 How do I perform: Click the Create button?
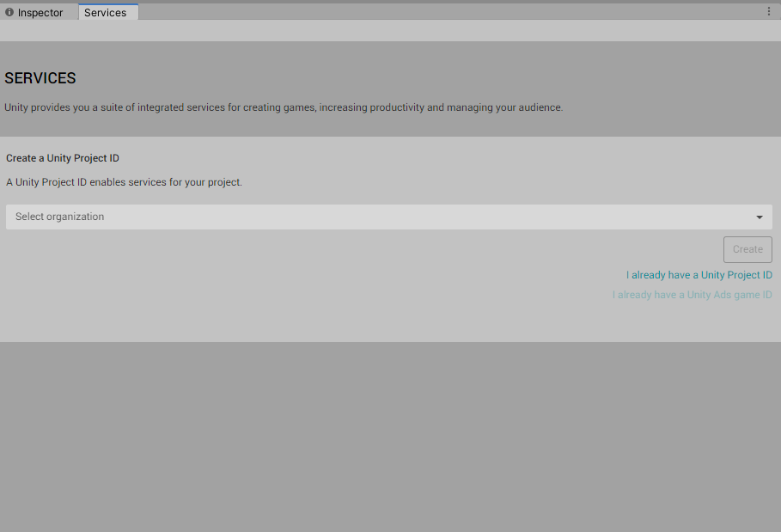pyautogui.click(x=747, y=249)
